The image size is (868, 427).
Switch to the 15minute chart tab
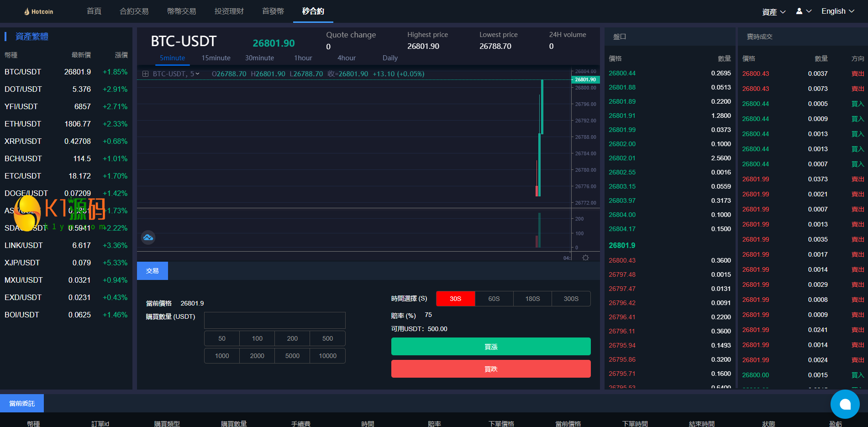(216, 58)
